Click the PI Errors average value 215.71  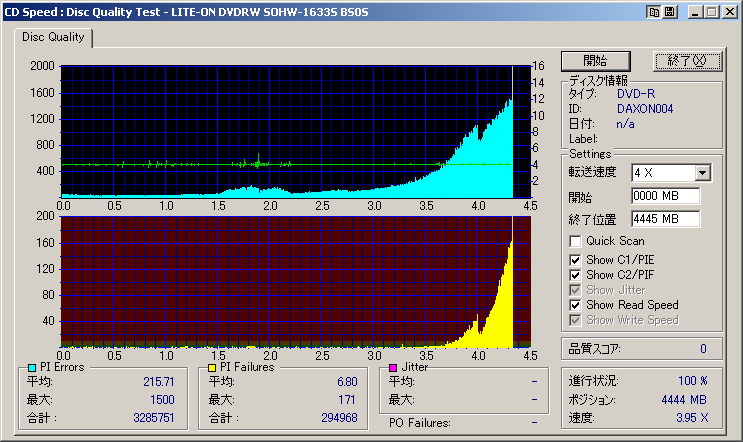point(159,382)
